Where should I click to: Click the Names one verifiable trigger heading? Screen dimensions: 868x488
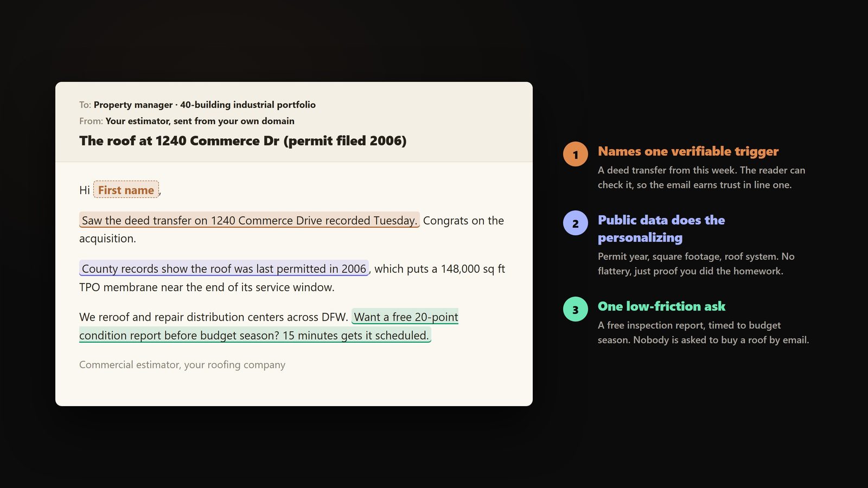coord(688,151)
